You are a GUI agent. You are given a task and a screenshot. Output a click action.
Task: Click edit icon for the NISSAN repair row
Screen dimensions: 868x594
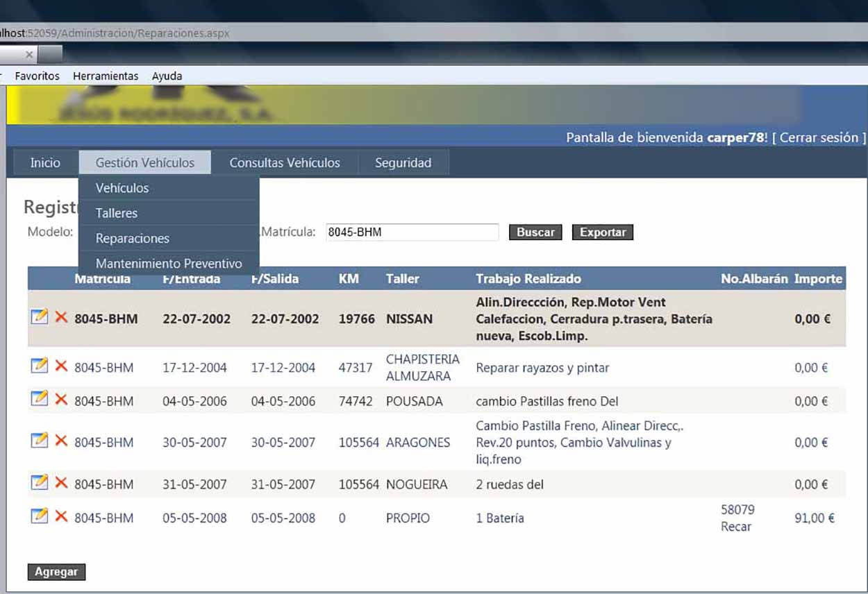[39, 317]
